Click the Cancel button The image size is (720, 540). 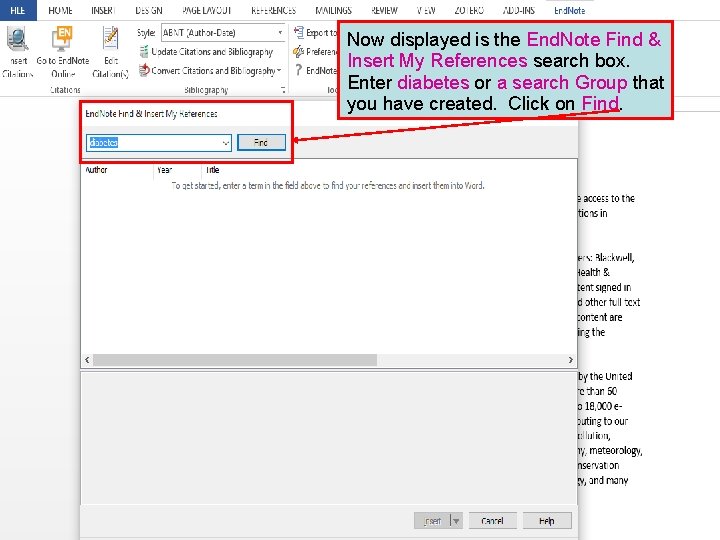click(x=492, y=521)
